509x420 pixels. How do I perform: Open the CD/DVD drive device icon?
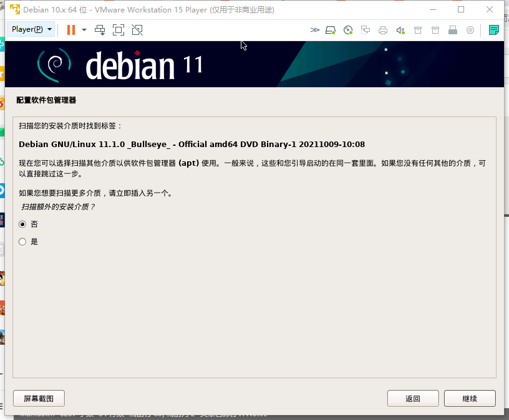348,30
